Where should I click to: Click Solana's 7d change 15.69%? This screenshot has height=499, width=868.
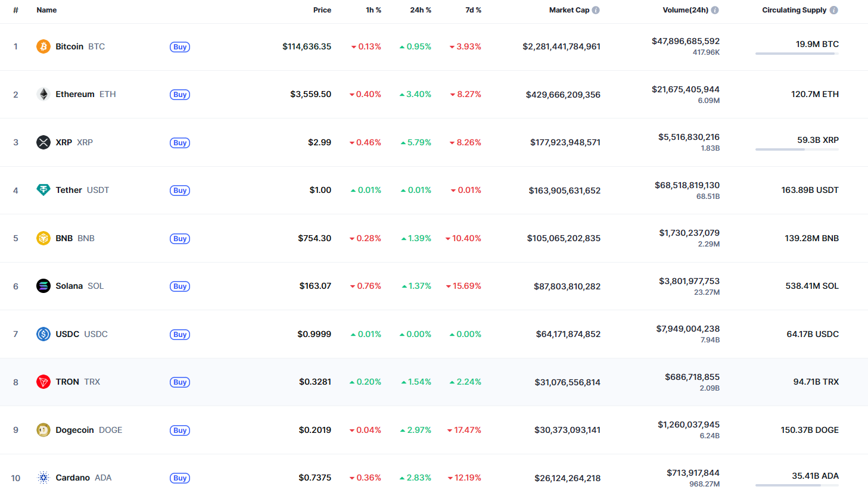[x=463, y=286]
